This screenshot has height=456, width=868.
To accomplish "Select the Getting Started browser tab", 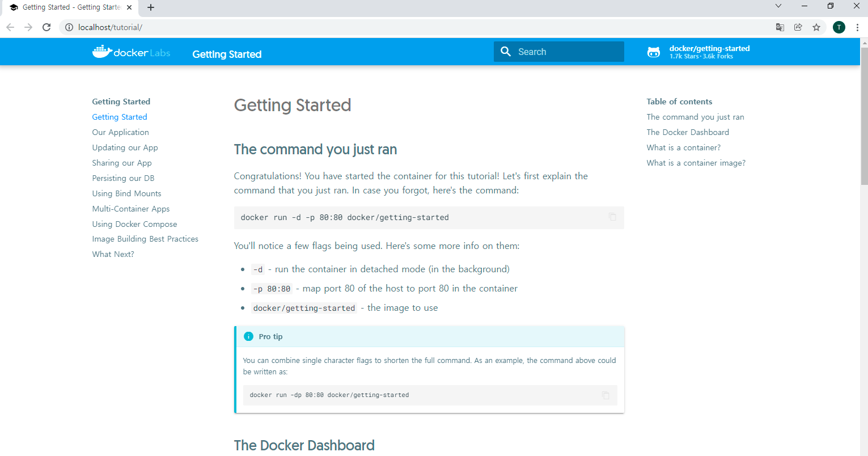I will pos(69,7).
